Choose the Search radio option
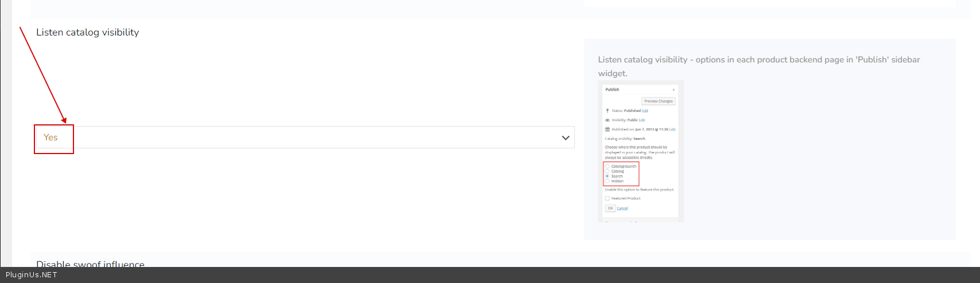This screenshot has height=283, width=980. [607, 176]
